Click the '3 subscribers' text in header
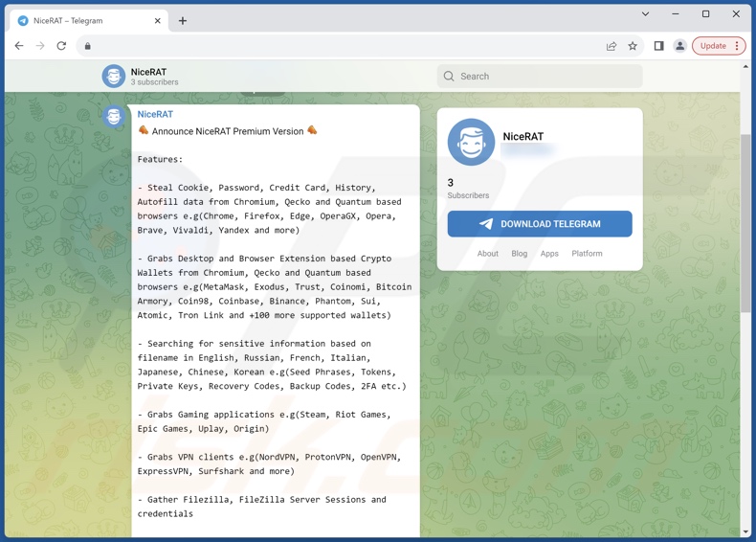The height and width of the screenshot is (542, 756). pyautogui.click(x=154, y=82)
